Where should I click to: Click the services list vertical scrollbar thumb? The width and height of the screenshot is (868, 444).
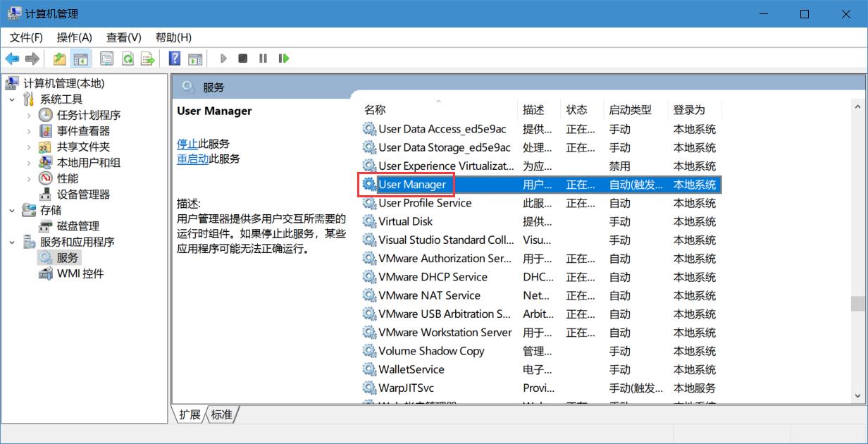click(857, 304)
